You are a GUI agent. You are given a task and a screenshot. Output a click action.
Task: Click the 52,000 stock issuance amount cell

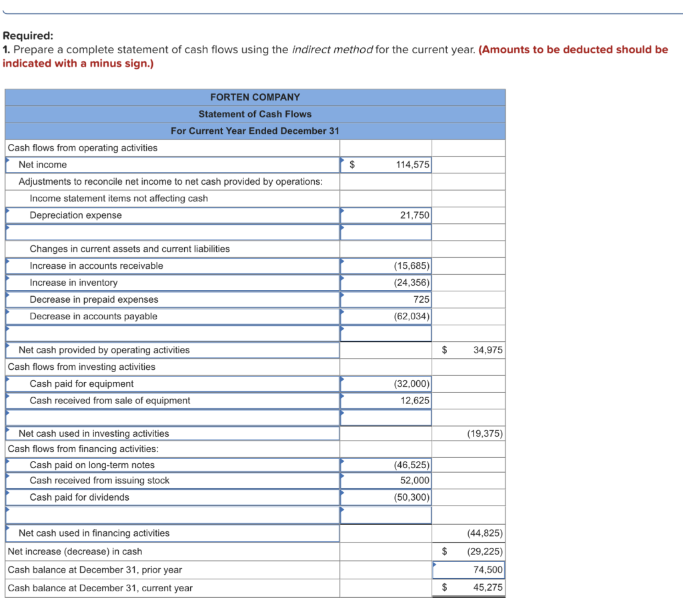point(394,481)
